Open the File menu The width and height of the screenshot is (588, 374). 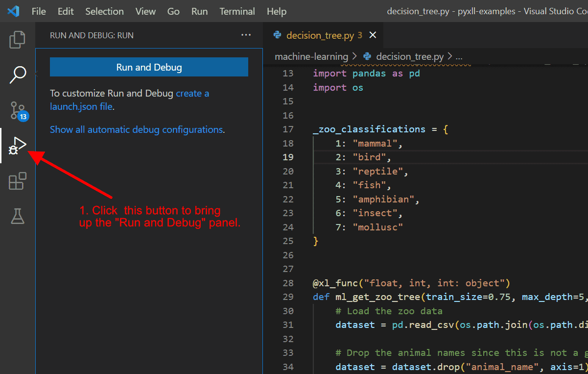[x=39, y=11]
